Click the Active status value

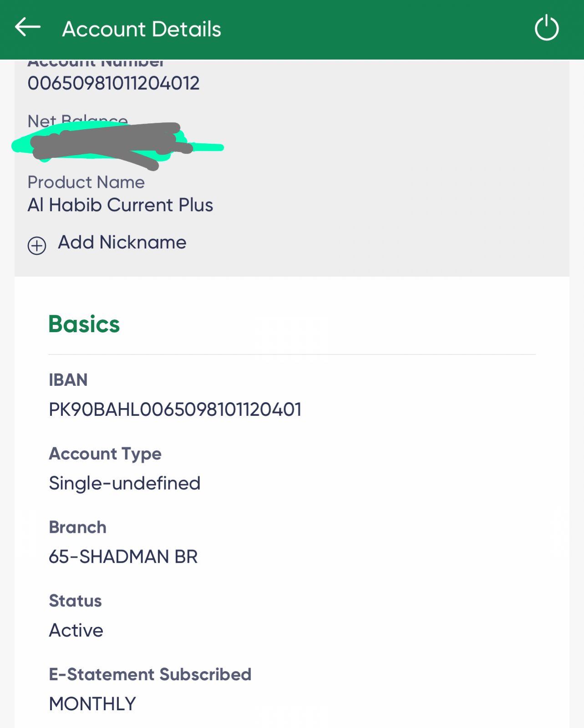coord(76,631)
